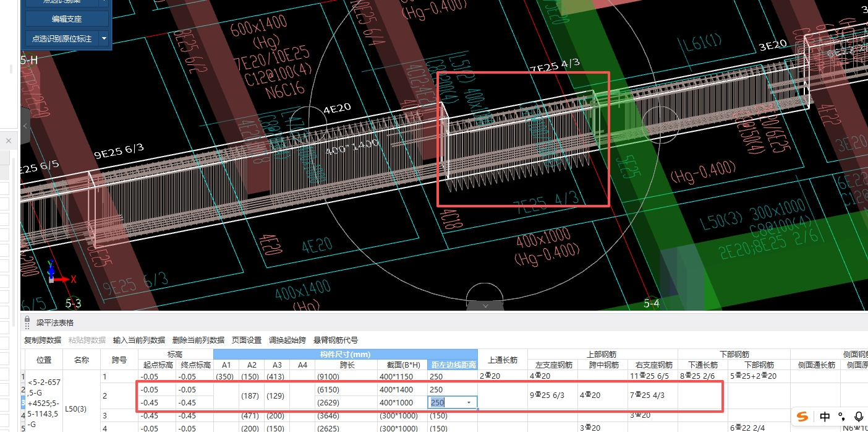Click 复制跨数据 in the table toolbar
The height and width of the screenshot is (432, 868).
[x=43, y=340]
